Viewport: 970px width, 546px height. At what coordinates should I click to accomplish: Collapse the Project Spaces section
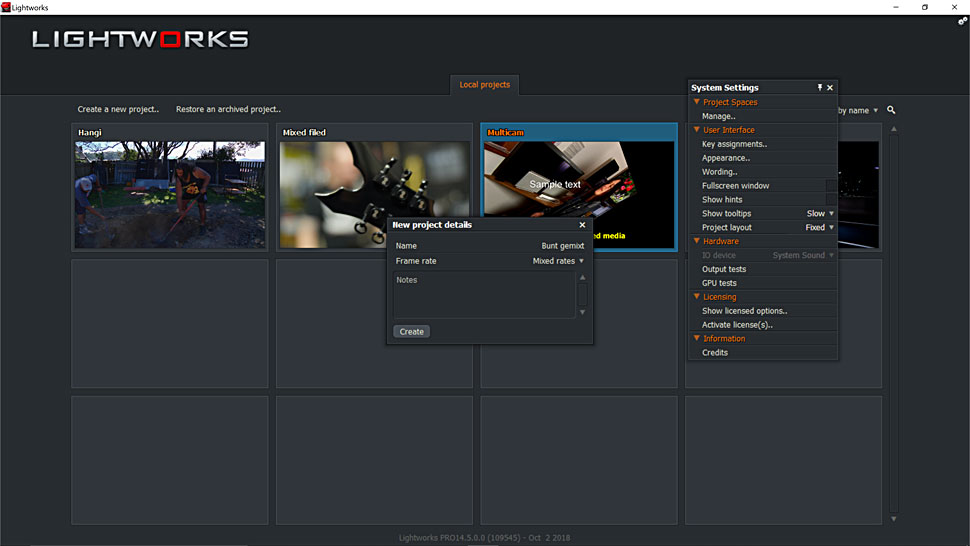tap(697, 102)
